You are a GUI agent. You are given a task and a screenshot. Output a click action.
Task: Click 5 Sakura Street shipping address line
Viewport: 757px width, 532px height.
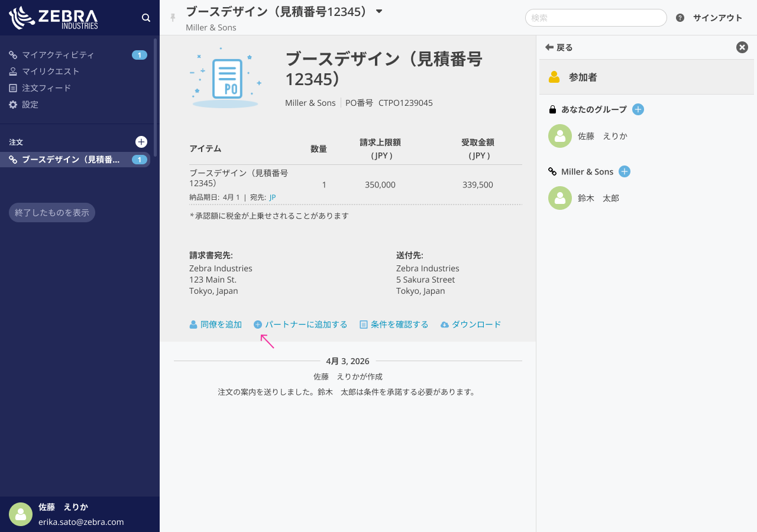(426, 280)
